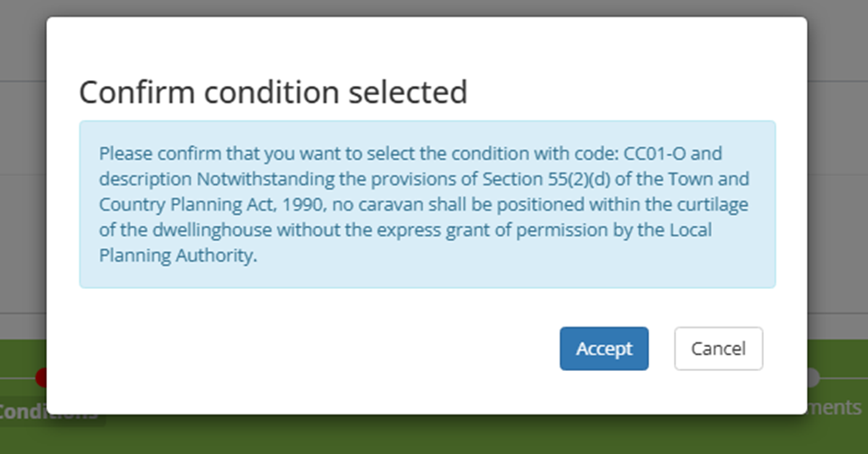
Task: Click the progress line left of red marker
Action: tap(15, 377)
